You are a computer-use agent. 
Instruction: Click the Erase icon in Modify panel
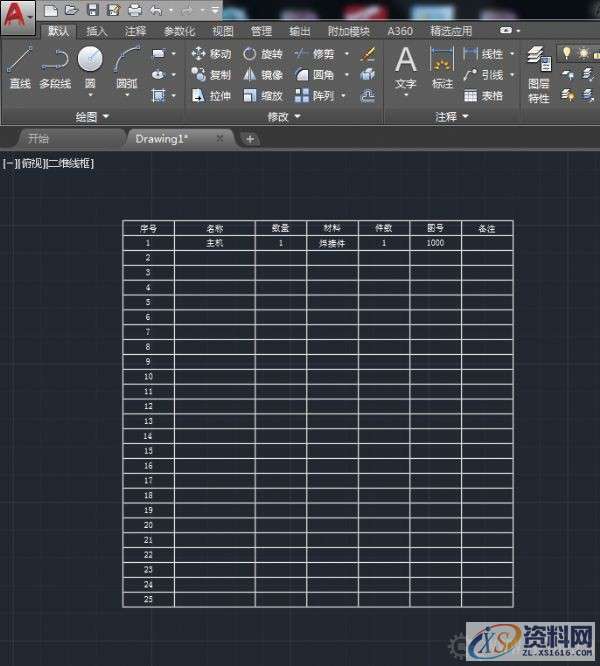point(367,54)
